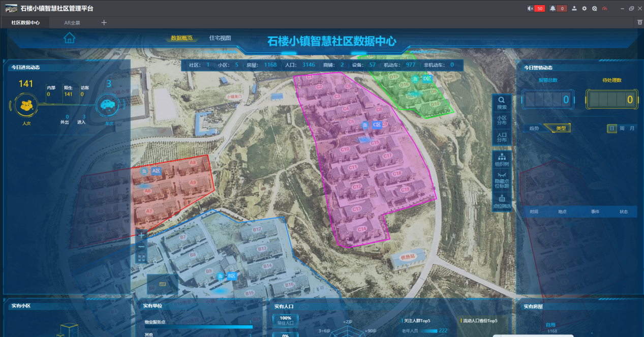Zoom out on the map with minus button
Viewport: 644px width, 337px height.
(141, 247)
